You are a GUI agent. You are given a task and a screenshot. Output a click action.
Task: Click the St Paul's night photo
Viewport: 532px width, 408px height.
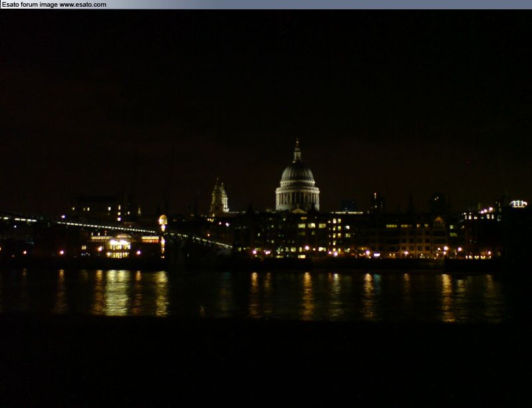[x=266, y=209]
